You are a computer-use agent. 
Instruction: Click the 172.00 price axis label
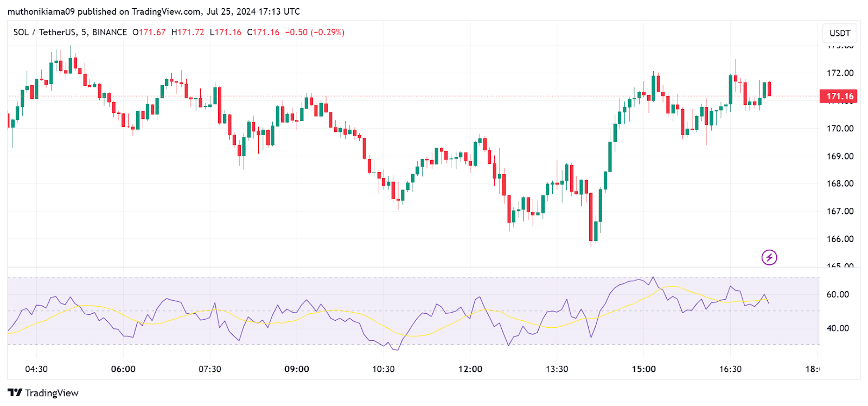tap(840, 73)
